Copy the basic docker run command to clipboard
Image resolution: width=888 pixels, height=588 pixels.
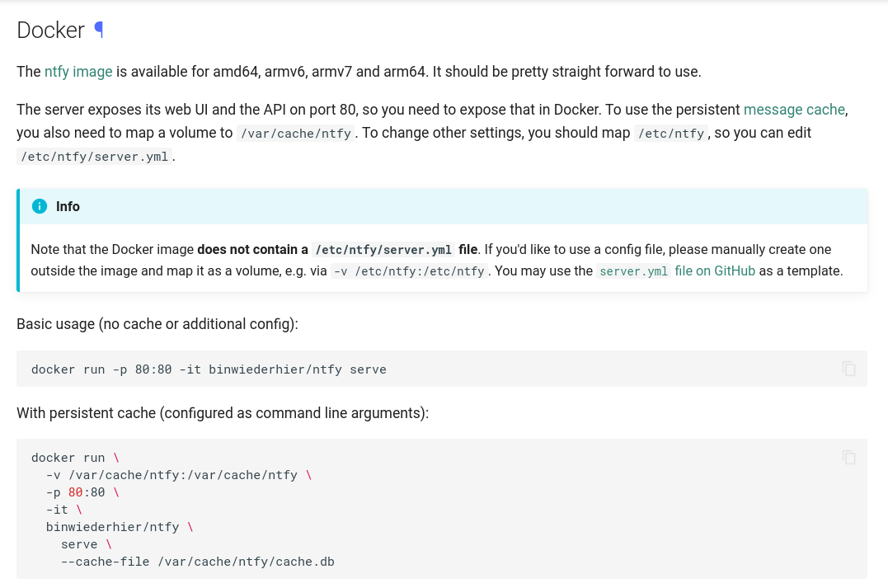848,369
